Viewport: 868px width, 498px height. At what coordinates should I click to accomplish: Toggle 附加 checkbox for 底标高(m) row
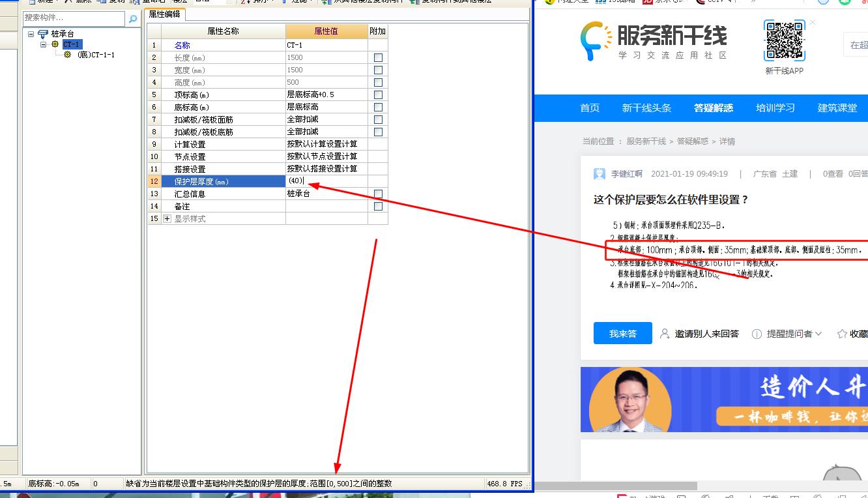pos(378,107)
